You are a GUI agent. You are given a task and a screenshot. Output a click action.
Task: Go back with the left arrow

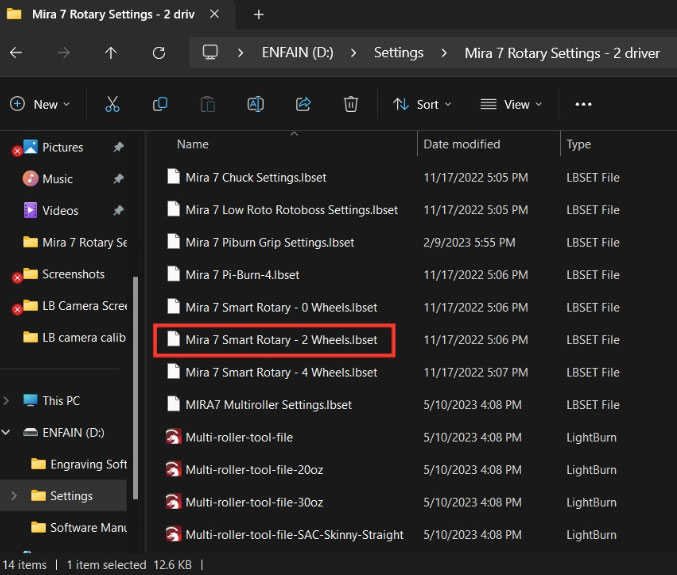pos(16,53)
